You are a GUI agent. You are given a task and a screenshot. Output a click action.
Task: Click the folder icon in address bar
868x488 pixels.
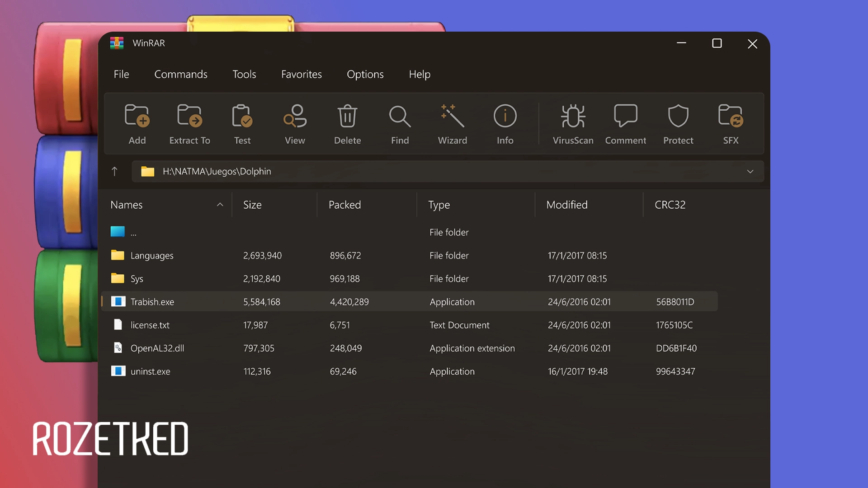click(147, 171)
